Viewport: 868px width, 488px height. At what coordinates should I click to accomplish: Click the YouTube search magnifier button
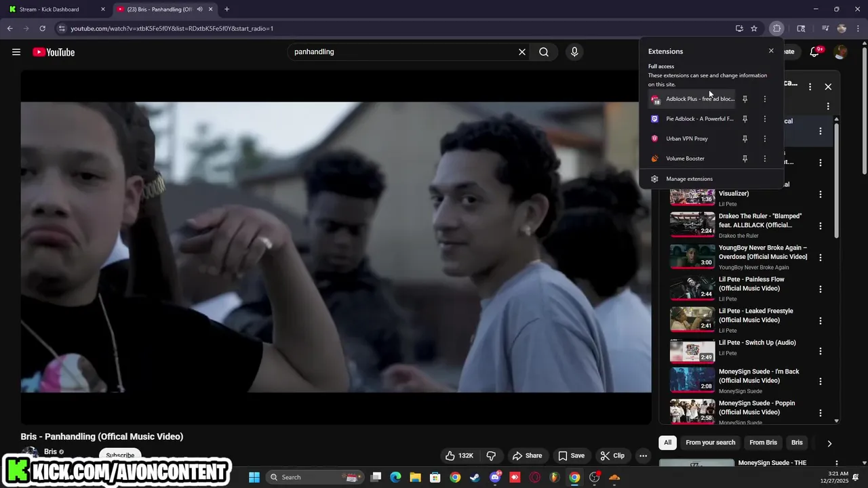point(544,52)
